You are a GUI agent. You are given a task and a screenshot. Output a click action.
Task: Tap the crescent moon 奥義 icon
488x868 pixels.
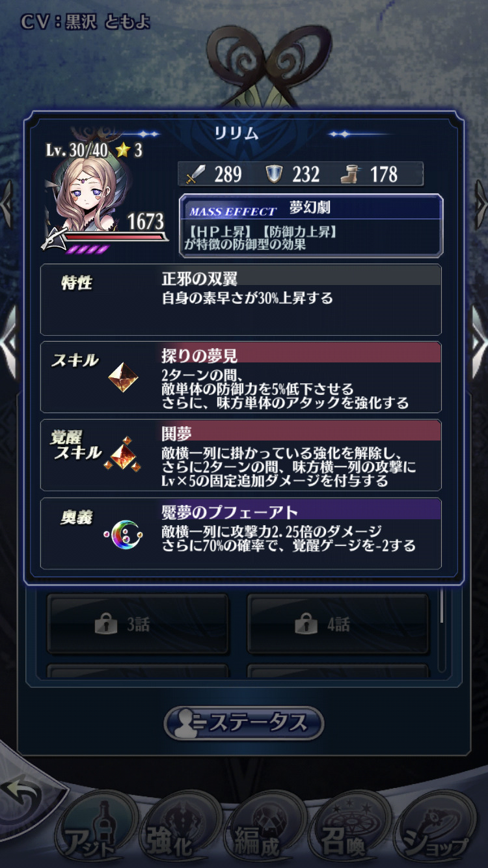[x=122, y=534]
